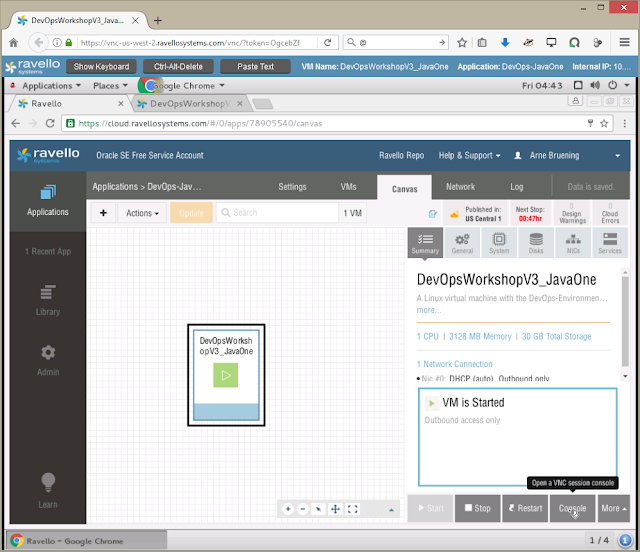This screenshot has width=640, height=552.
Task: Reload the inner Chrome page
Action: (x=50, y=123)
